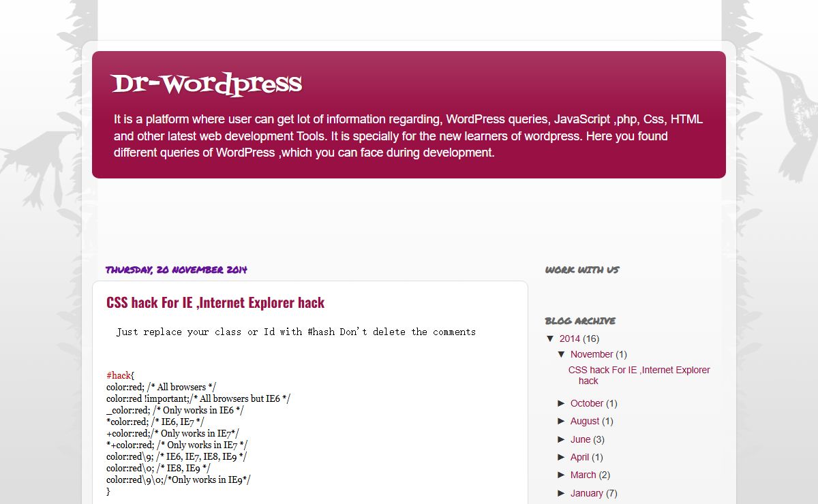This screenshot has width=818, height=504.
Task: Expand the March archive triangle
Action: click(562, 475)
